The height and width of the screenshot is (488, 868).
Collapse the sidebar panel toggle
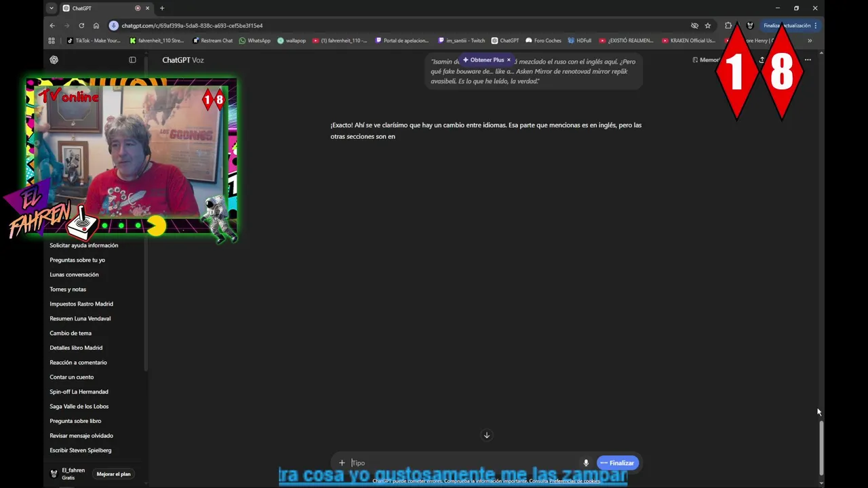coord(132,60)
